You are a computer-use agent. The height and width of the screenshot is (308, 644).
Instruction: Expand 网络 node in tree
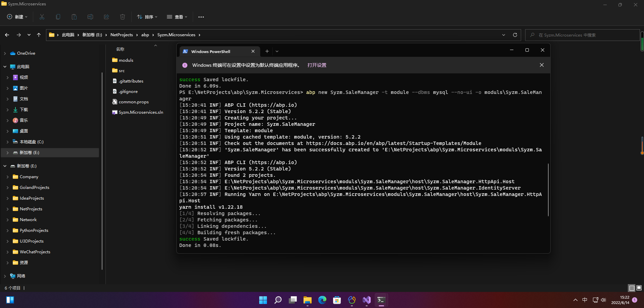5,276
